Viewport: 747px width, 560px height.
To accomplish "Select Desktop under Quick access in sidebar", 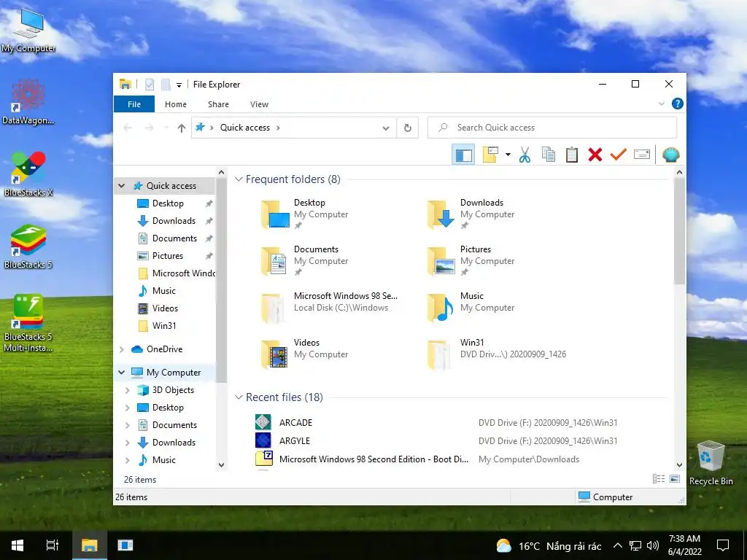I will [x=167, y=203].
